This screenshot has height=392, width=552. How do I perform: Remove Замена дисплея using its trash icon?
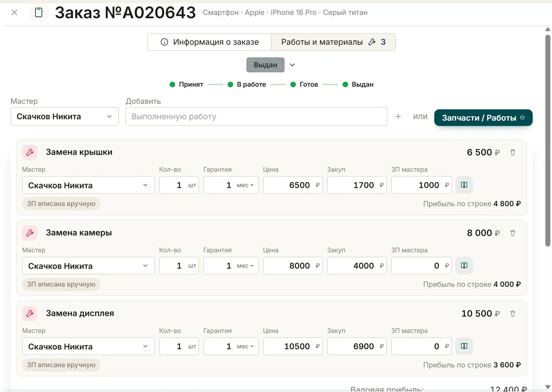[513, 314]
